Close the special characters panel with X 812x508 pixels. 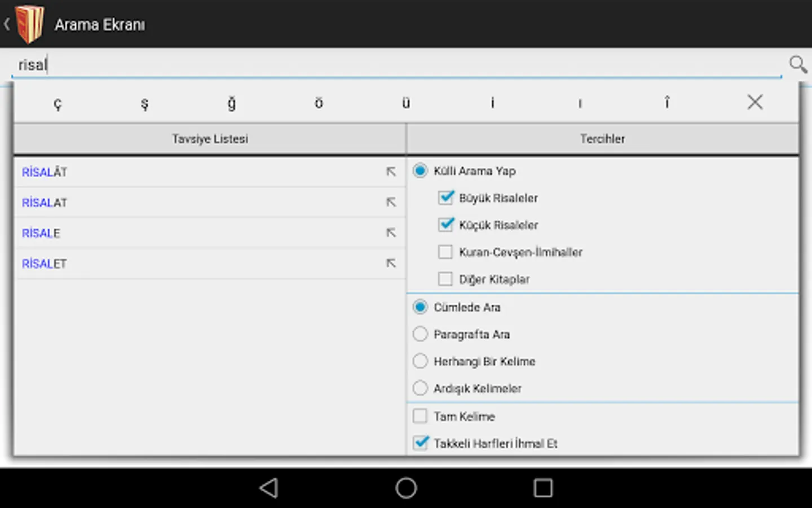(x=755, y=102)
